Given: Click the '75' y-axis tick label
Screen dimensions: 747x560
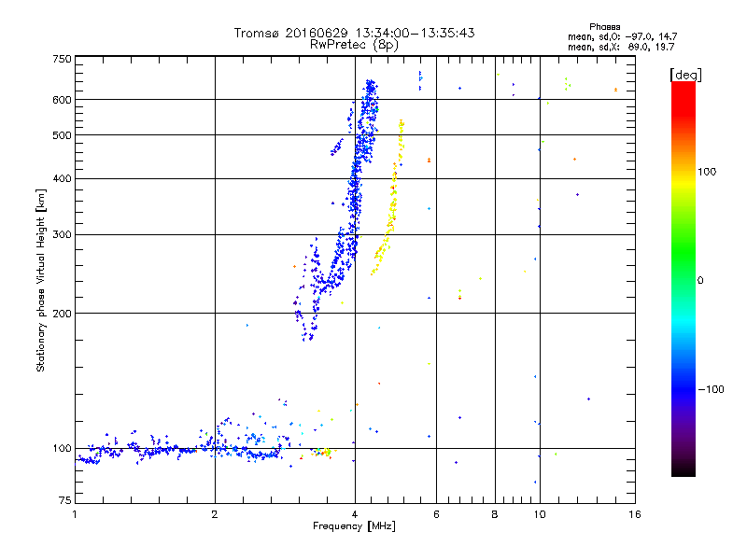Looking at the screenshot, I should (65, 500).
